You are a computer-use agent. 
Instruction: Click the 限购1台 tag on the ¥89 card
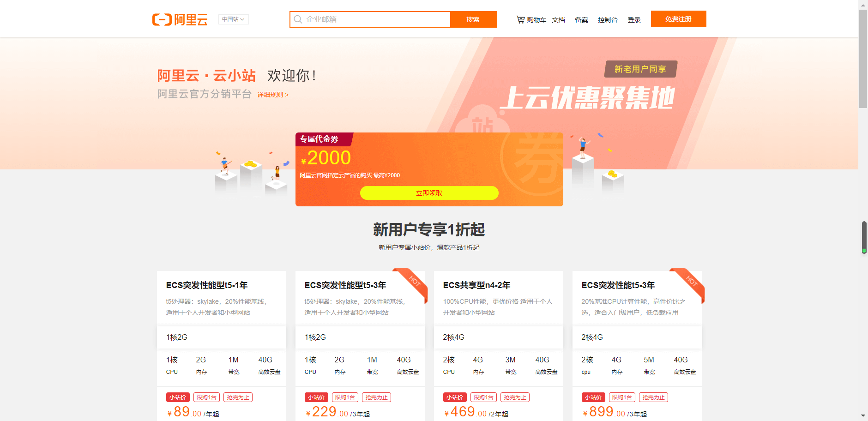206,397
